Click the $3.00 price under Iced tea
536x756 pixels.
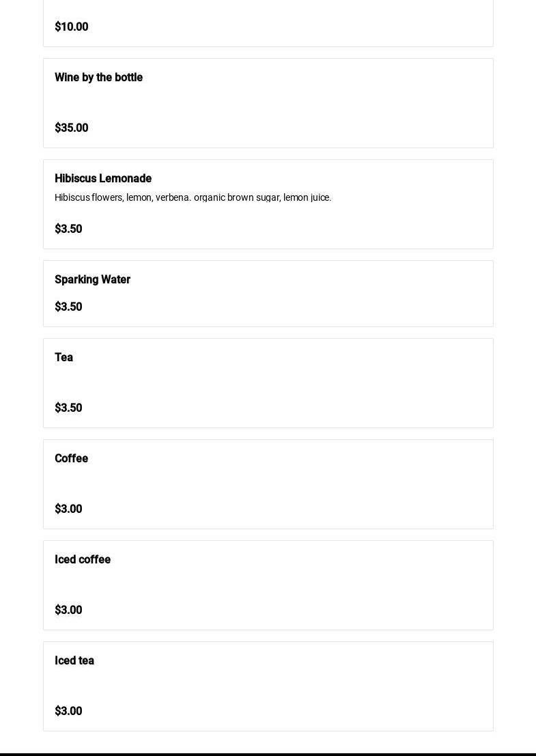[x=68, y=711]
